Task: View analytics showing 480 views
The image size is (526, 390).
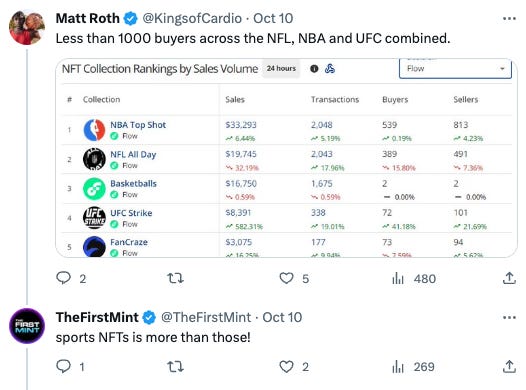Action: coord(414,278)
